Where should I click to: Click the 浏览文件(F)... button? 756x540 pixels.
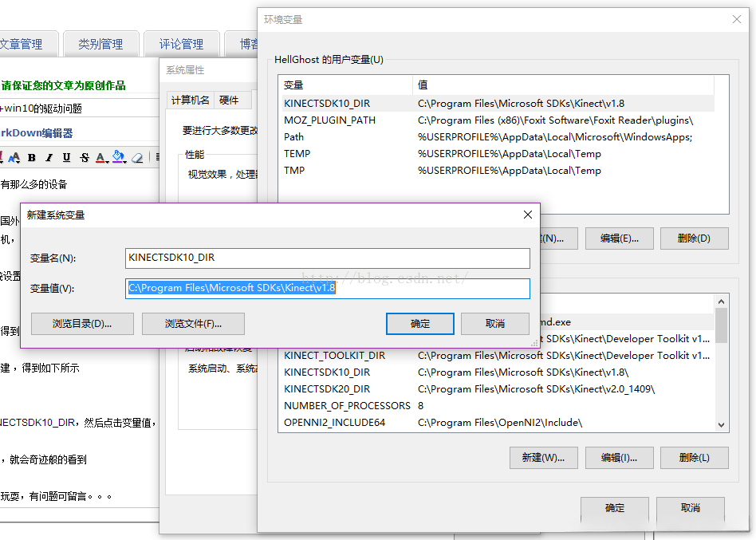tap(193, 324)
